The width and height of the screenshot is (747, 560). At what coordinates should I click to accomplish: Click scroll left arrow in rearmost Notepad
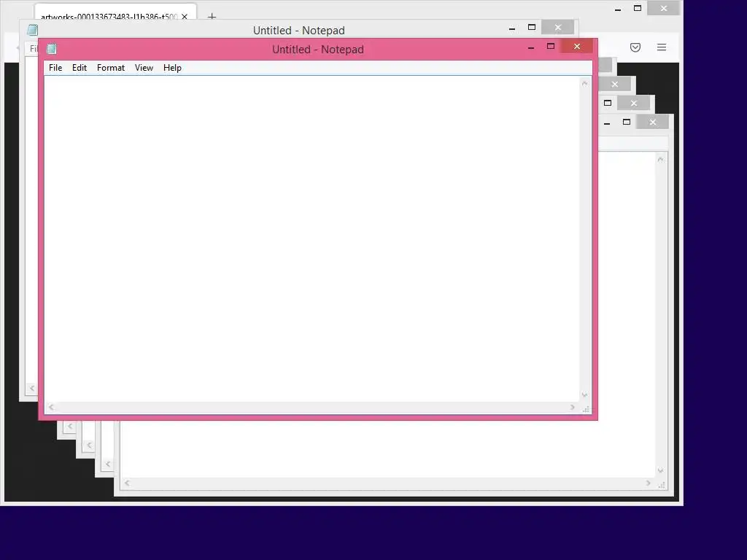(x=127, y=483)
